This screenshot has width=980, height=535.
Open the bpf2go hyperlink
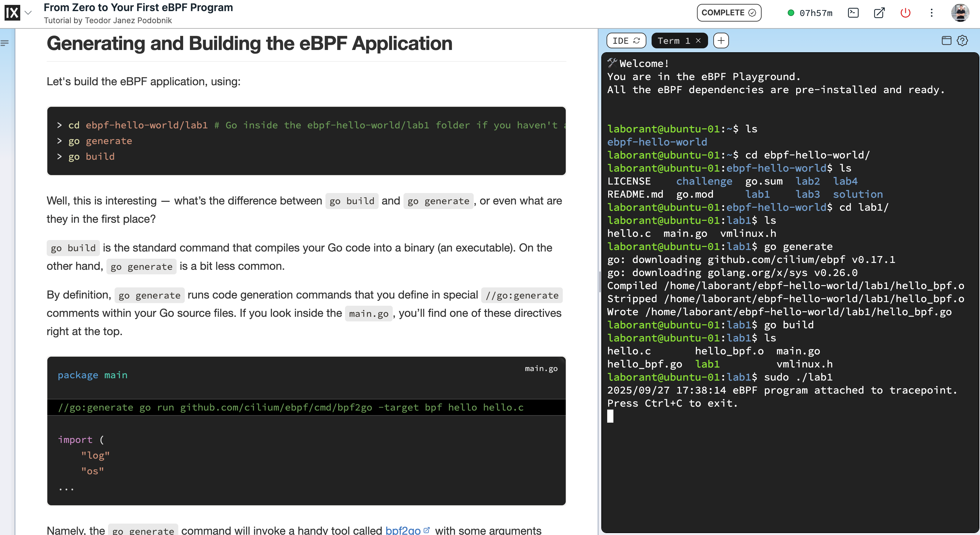[x=403, y=530]
